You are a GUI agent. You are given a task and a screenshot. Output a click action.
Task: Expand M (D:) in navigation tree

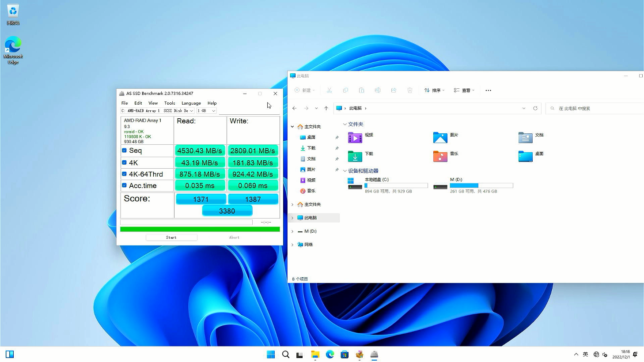(292, 231)
